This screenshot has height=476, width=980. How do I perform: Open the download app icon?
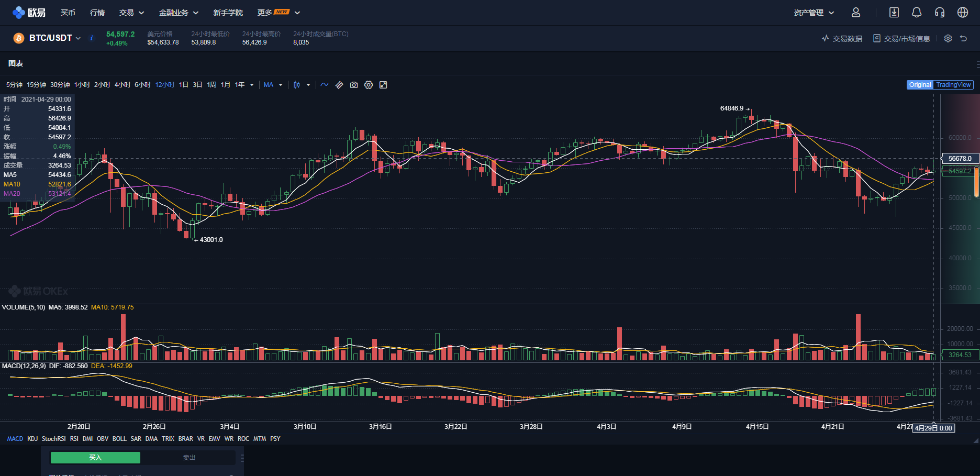(x=895, y=12)
